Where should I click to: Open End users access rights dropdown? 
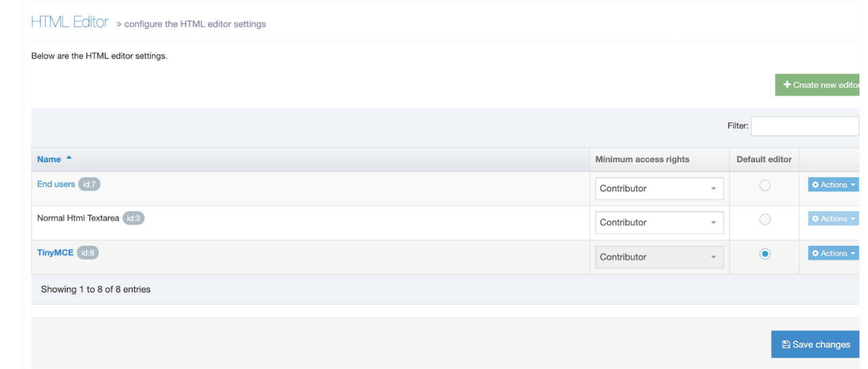[659, 189]
